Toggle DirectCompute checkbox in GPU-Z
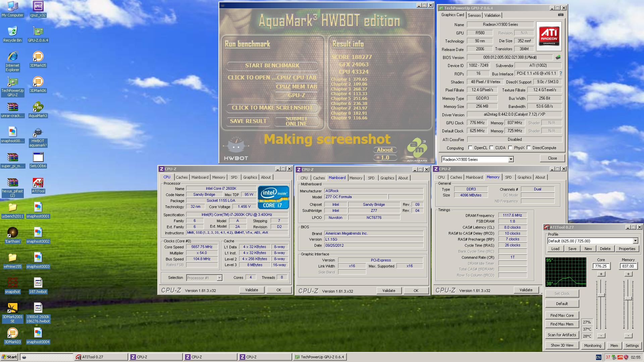 529,148
